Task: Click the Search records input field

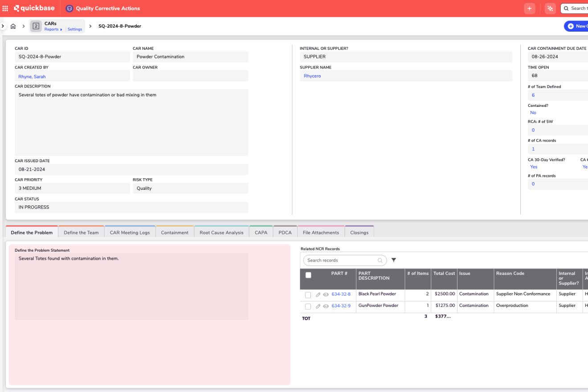Action: coord(341,260)
